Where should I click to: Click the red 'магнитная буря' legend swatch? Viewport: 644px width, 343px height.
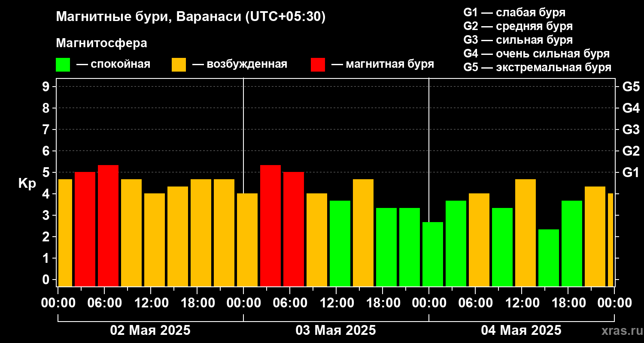[x=318, y=65]
